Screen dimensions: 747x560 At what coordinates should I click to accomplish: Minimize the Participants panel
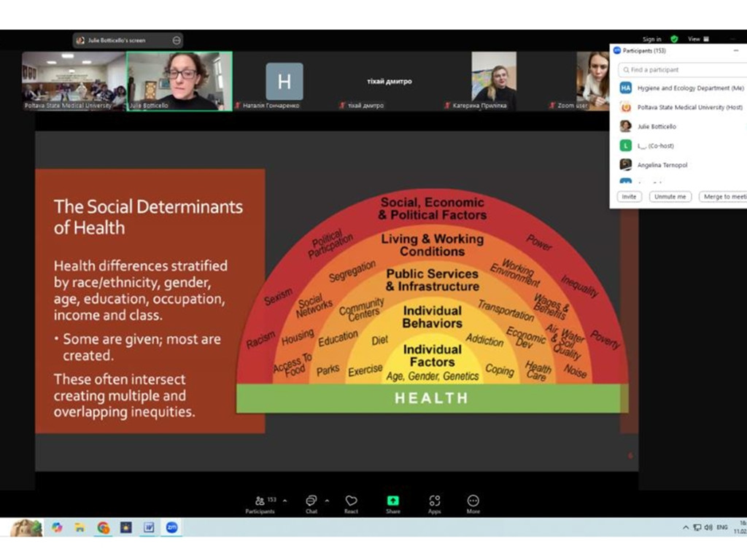736,50
